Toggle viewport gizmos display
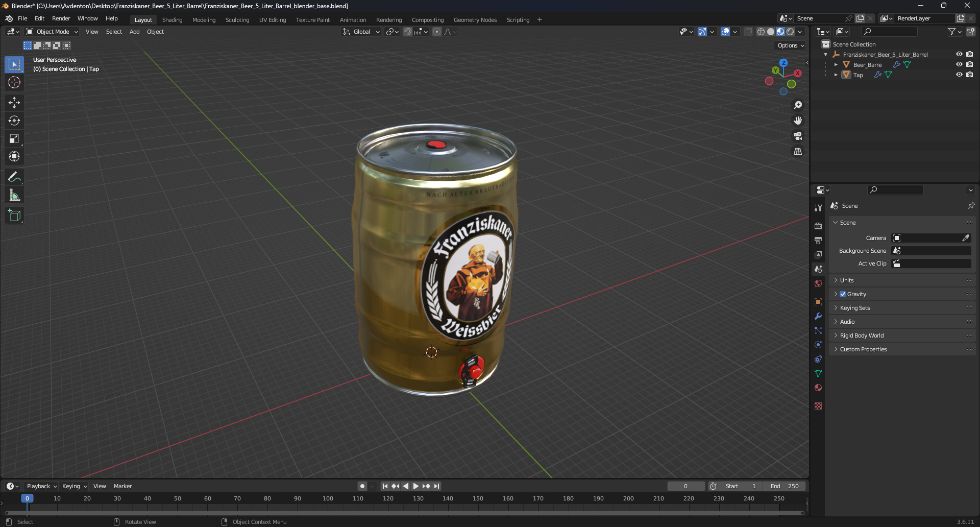Viewport: 980px width, 527px height. pos(702,32)
